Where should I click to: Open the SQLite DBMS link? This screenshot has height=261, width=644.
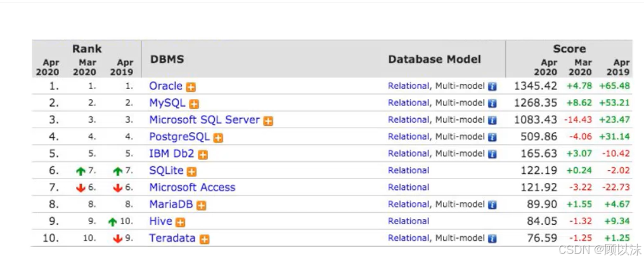[x=166, y=170]
